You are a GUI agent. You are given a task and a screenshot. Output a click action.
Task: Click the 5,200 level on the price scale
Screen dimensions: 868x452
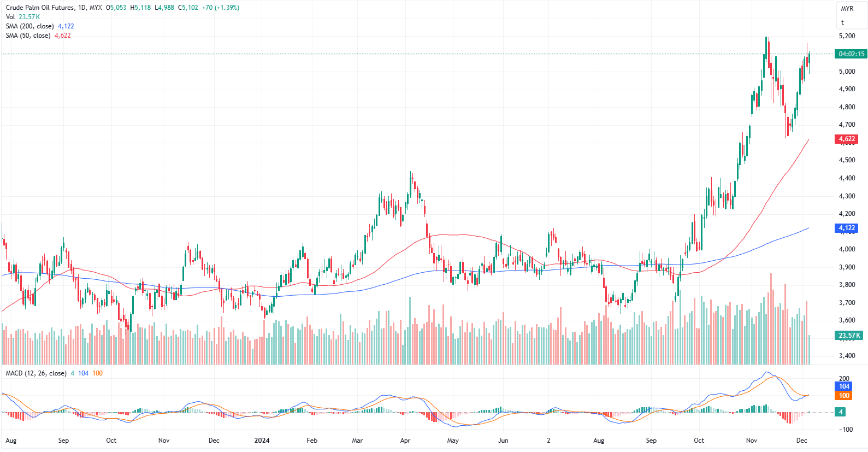847,36
